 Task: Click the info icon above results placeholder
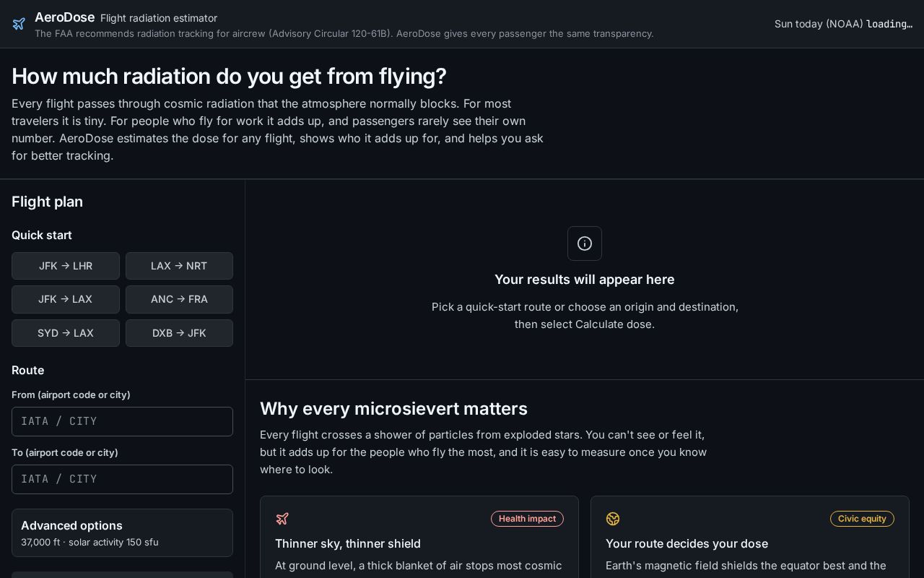point(585,243)
